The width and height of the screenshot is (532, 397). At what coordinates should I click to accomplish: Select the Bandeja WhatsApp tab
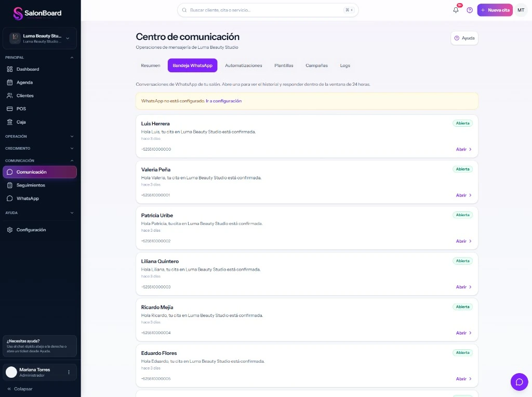pyautogui.click(x=192, y=65)
